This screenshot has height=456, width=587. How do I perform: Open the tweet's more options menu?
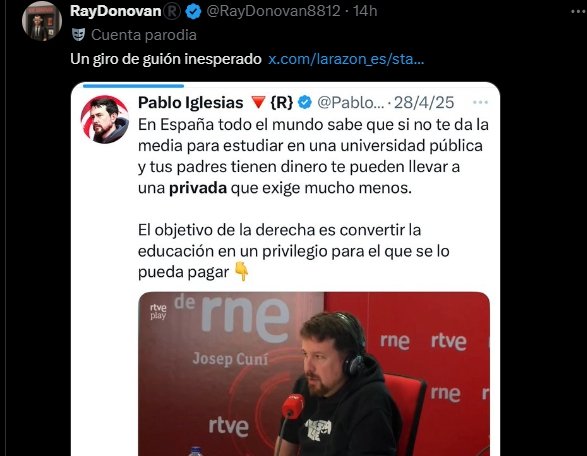[x=578, y=12]
